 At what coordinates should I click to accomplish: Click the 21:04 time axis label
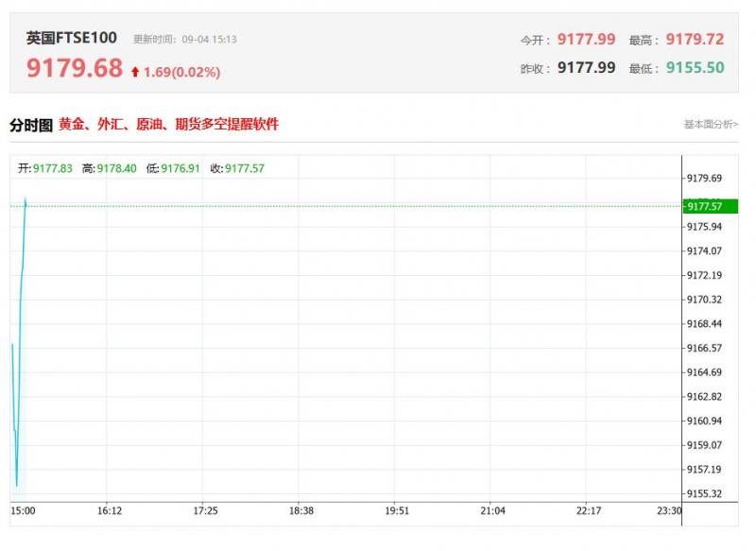click(492, 510)
